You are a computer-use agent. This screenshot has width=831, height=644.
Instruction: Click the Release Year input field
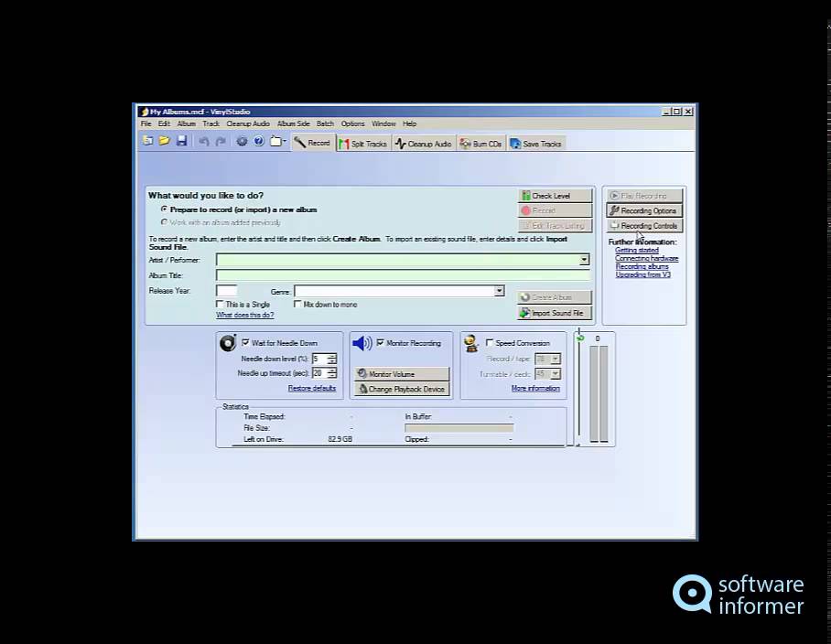click(x=226, y=291)
